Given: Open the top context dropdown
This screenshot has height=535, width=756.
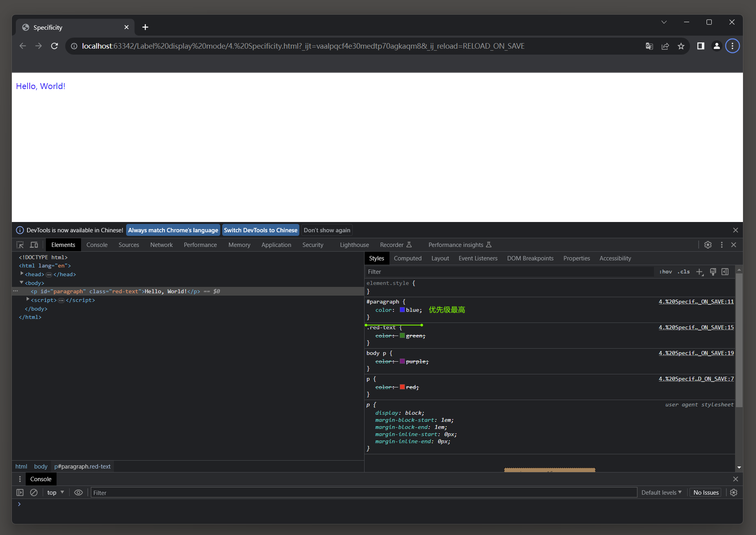Looking at the screenshot, I should coord(55,493).
